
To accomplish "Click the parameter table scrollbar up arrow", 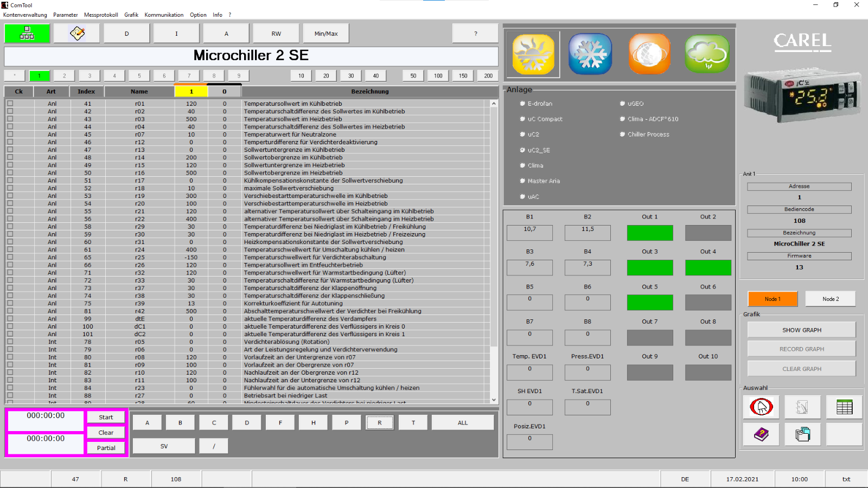I will coord(494,103).
